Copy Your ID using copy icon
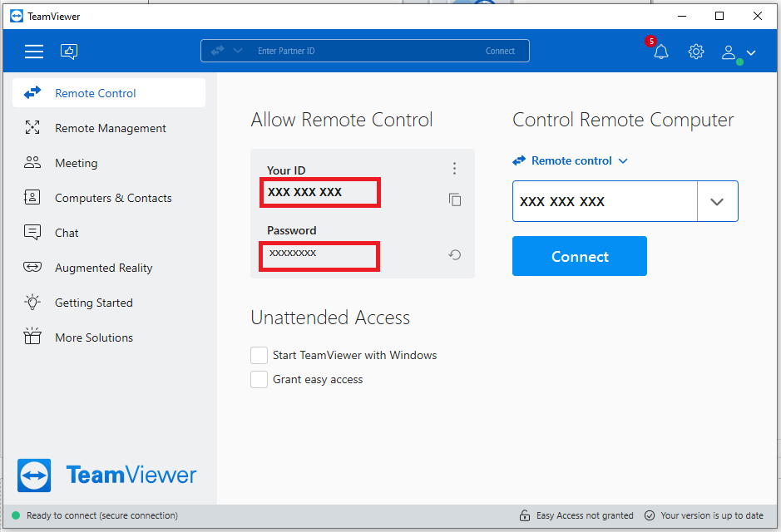The width and height of the screenshot is (781, 532). [455, 199]
